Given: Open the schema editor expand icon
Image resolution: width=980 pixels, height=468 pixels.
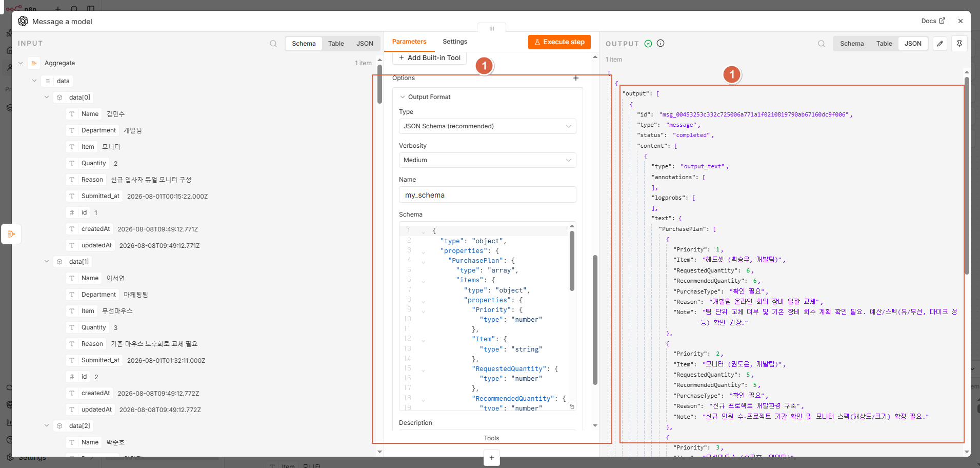Looking at the screenshot, I should coord(572,406).
